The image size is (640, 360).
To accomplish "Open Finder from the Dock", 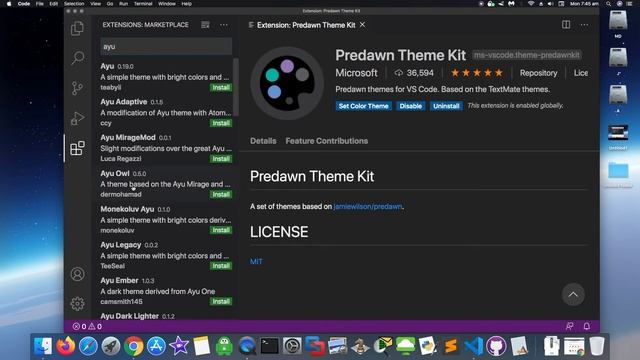I will click(43, 346).
